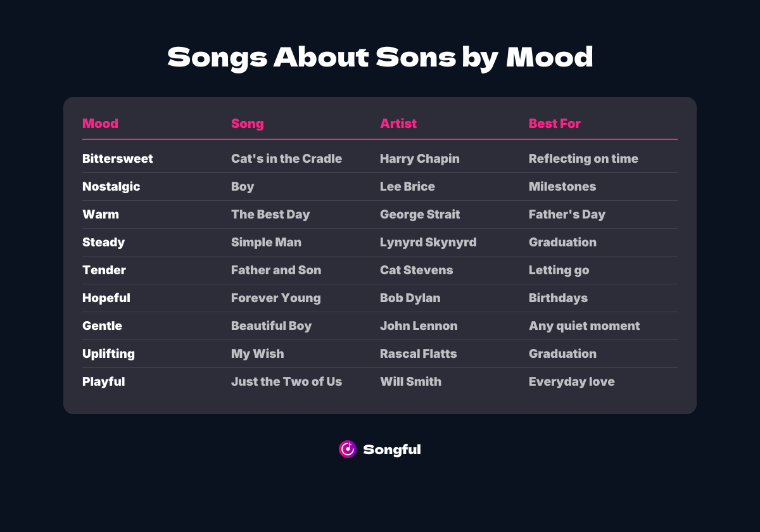Select the Father's Day best-for cell
760x532 pixels.
click(567, 215)
